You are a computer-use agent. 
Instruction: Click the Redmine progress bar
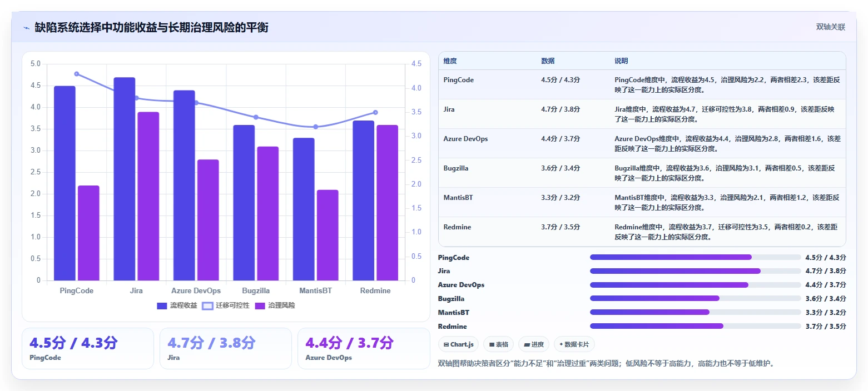[x=696, y=326]
